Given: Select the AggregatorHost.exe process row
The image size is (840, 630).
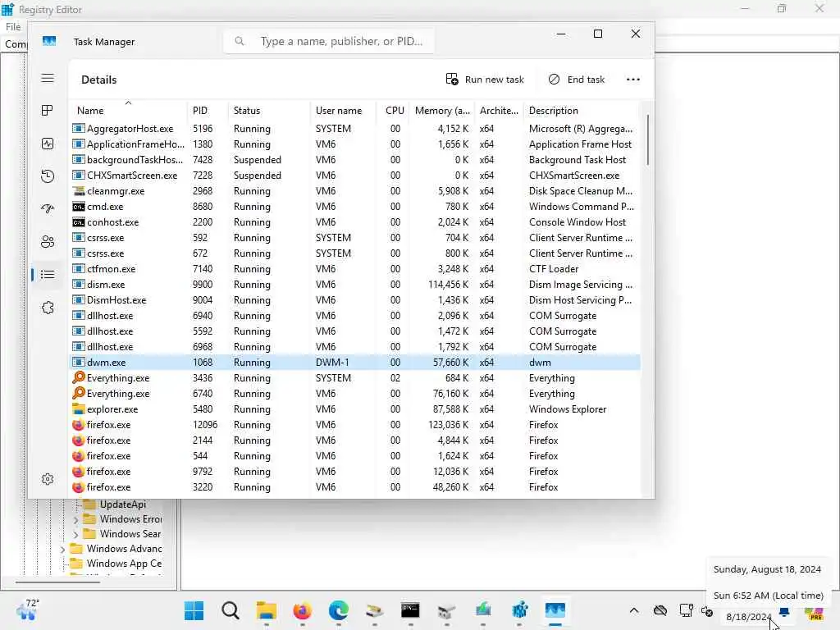Looking at the screenshot, I should [x=356, y=129].
